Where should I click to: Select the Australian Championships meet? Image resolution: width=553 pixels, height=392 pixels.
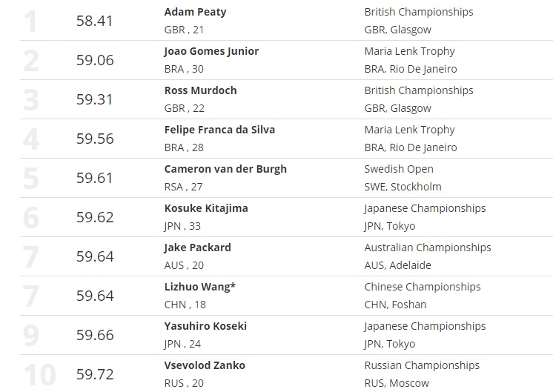[427, 248]
